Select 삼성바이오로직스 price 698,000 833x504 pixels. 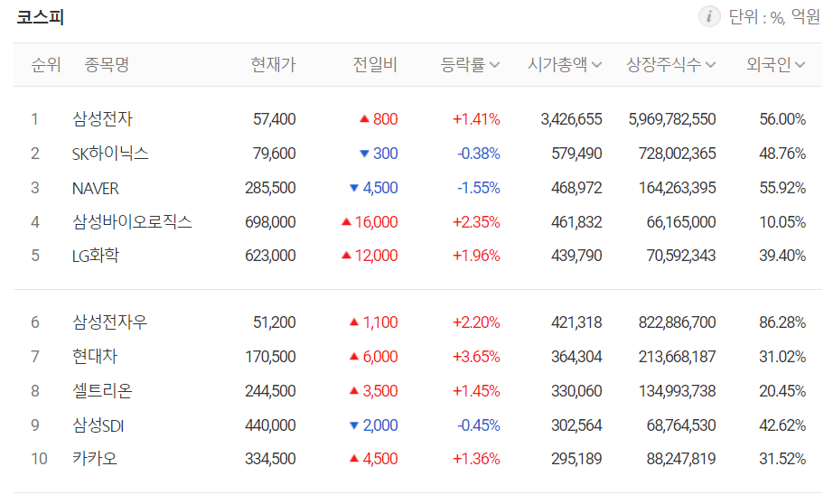tap(270, 222)
